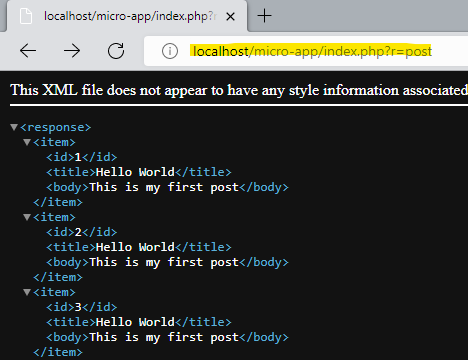The image size is (468, 360).
Task: Click the closing </item> tag after third post
Action: pyautogui.click(x=58, y=352)
